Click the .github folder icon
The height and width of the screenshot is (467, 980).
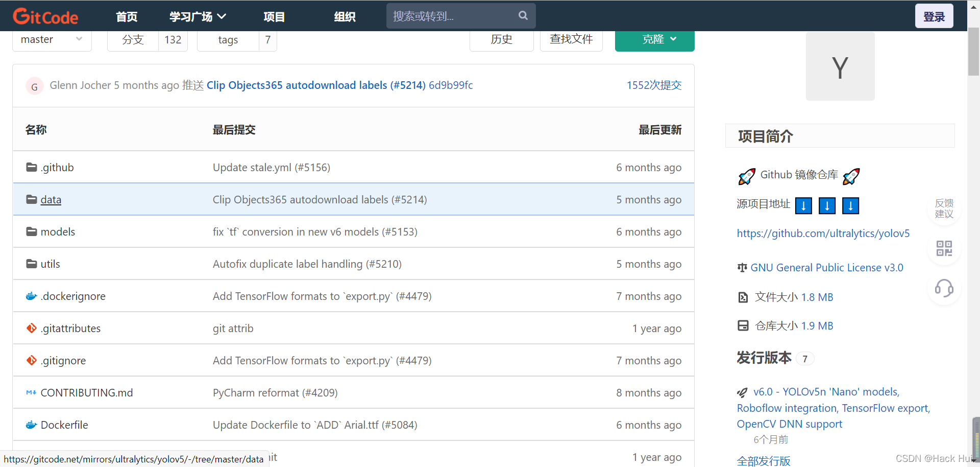[32, 167]
